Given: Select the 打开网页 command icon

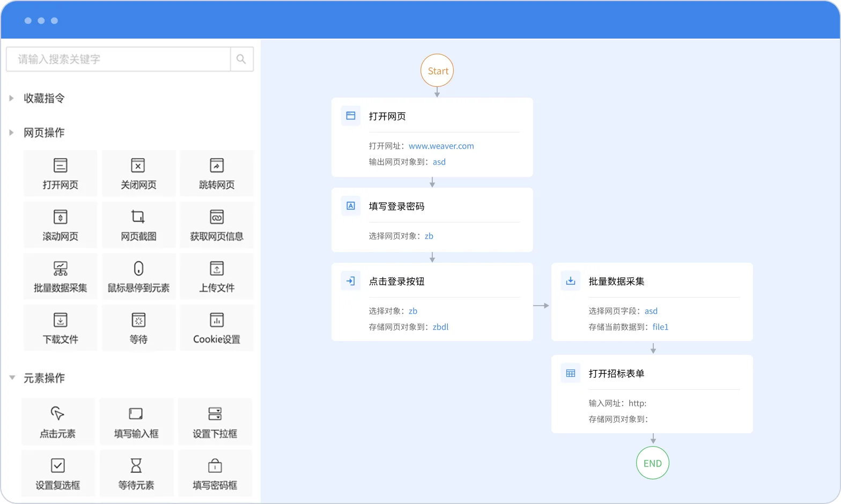Looking at the screenshot, I should click(x=61, y=165).
